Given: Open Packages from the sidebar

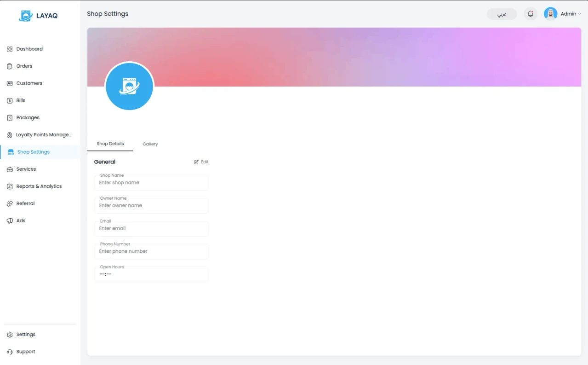Looking at the screenshot, I should [40, 117].
